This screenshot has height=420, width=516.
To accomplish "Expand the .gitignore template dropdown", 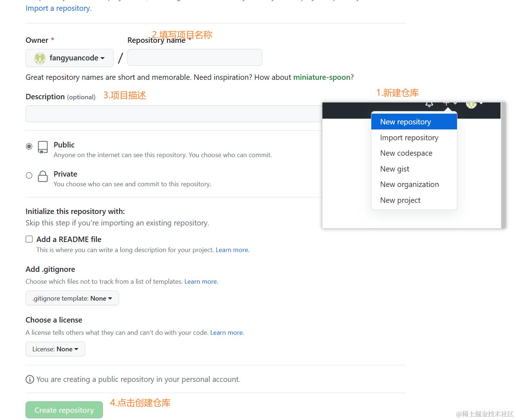I will tap(72, 298).
